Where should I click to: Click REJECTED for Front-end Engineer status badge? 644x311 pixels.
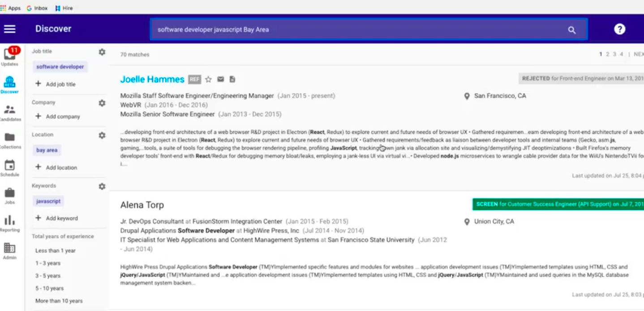click(x=581, y=79)
